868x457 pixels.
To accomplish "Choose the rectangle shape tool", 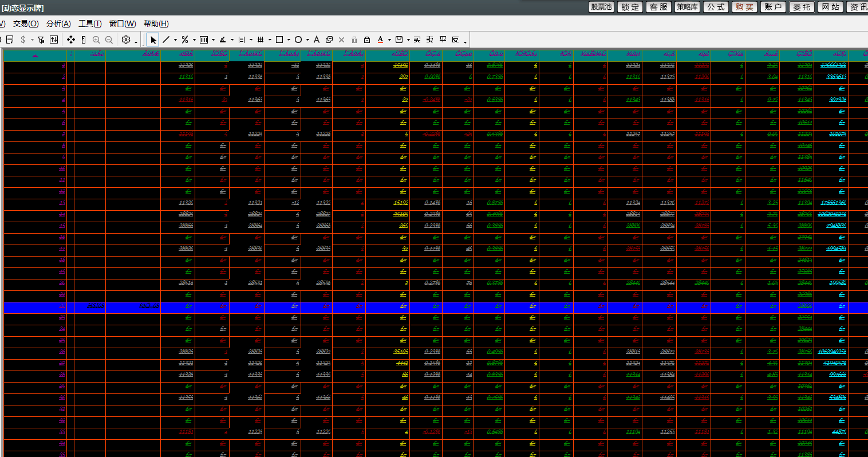I will point(279,40).
